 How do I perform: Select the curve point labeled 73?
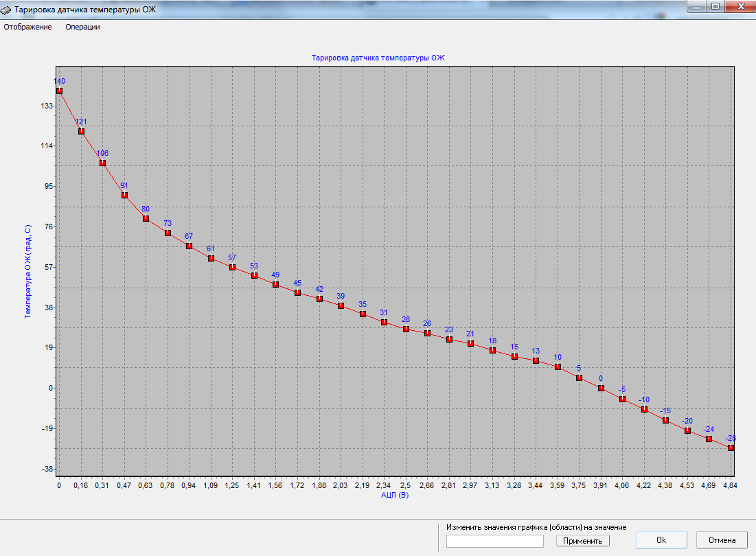[168, 233]
